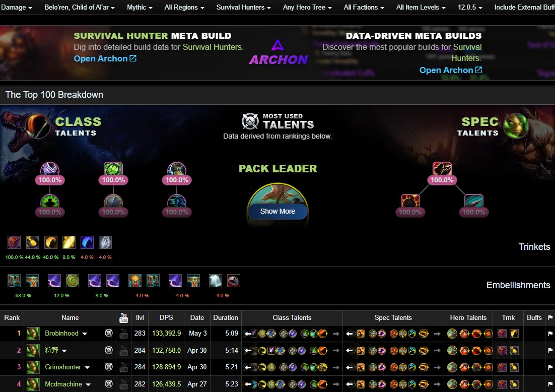Screen dimensions: 555x392
Task: Open the Any Hero Tree dropdown
Action: point(307,8)
